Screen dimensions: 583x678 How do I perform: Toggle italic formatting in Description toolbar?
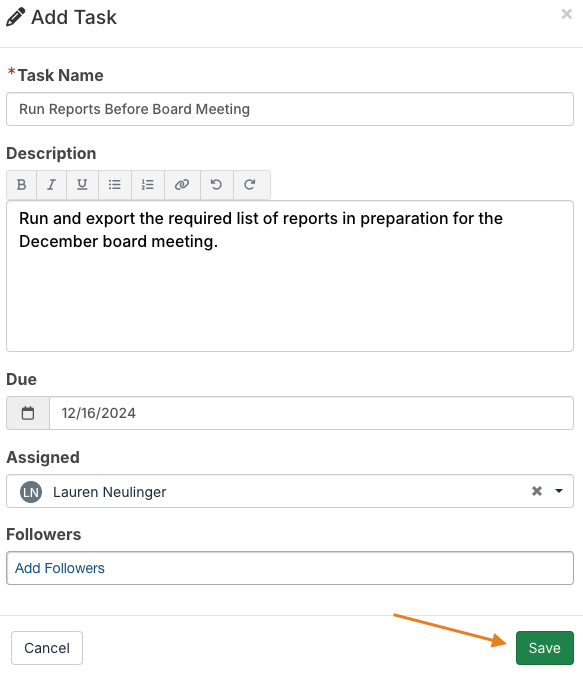[51, 185]
